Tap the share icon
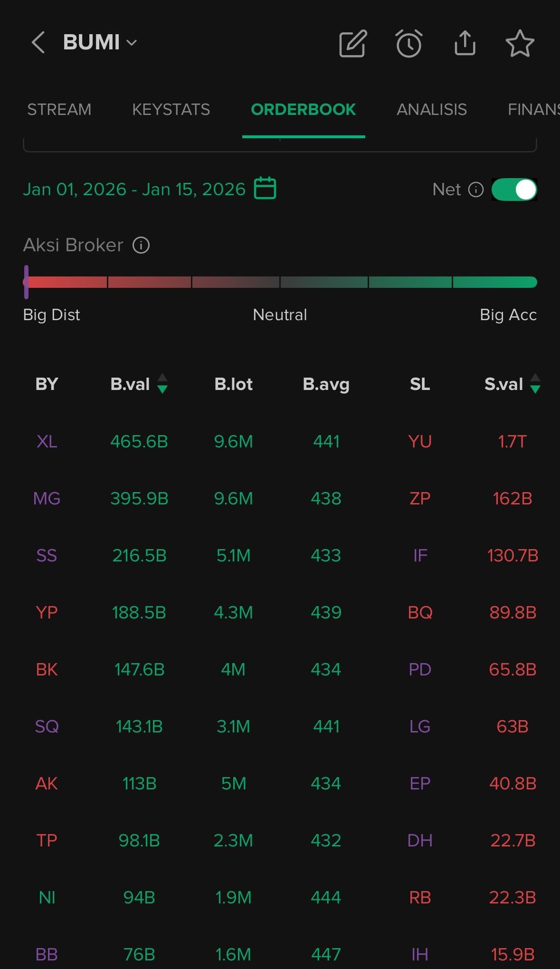This screenshot has height=969, width=560. (x=465, y=43)
